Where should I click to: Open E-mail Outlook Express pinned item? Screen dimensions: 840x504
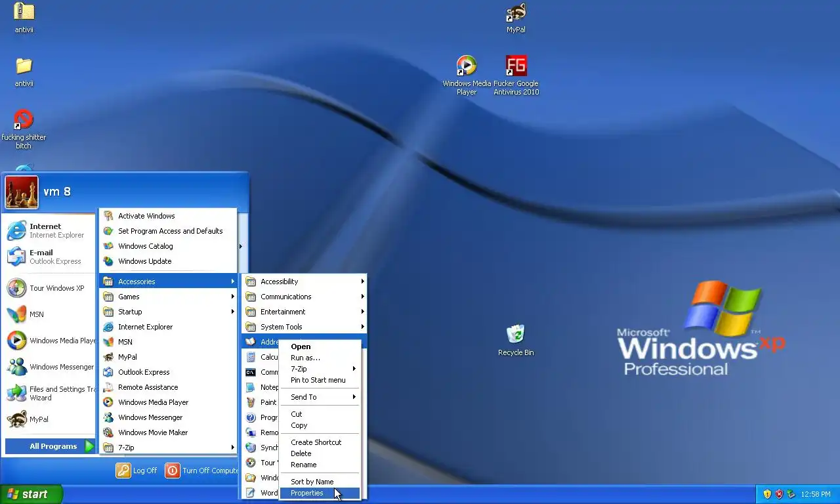[50, 257]
